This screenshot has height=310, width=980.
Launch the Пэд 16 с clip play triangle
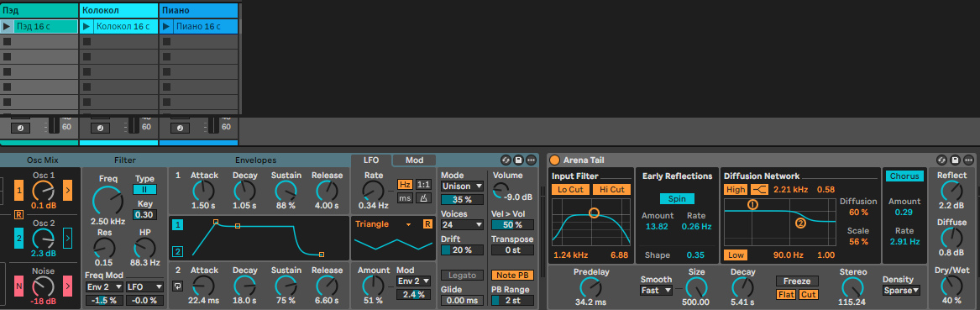(7, 26)
